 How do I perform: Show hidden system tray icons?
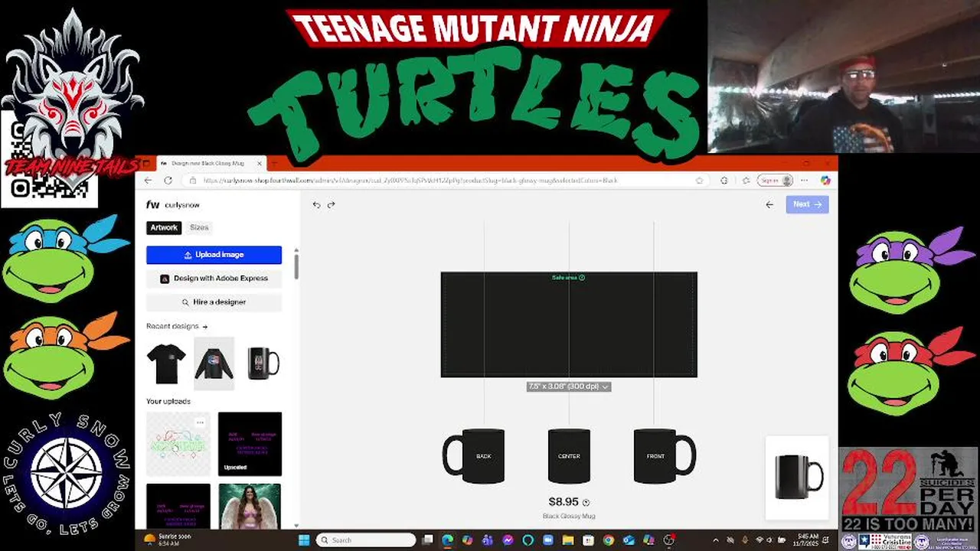pyautogui.click(x=716, y=540)
